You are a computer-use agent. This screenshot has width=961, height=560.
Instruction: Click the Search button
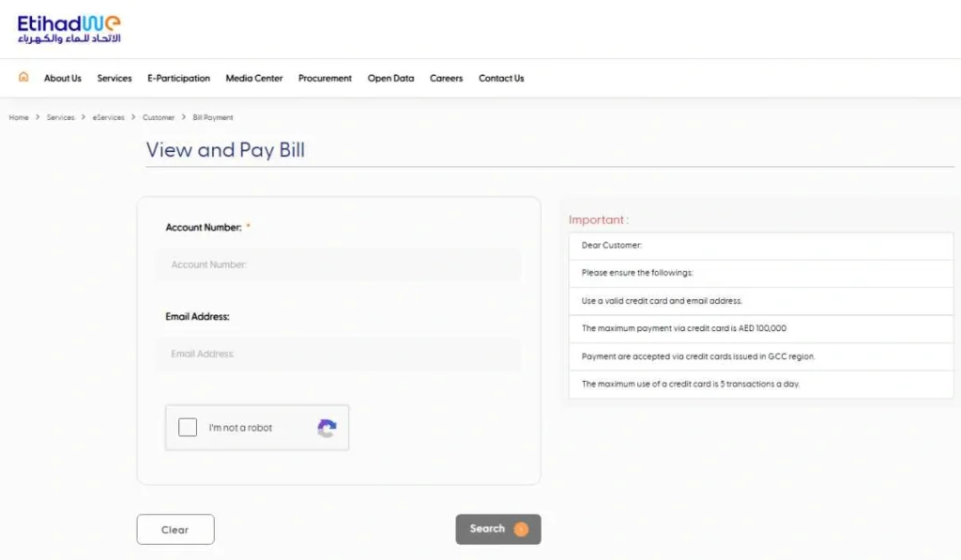[497, 529]
